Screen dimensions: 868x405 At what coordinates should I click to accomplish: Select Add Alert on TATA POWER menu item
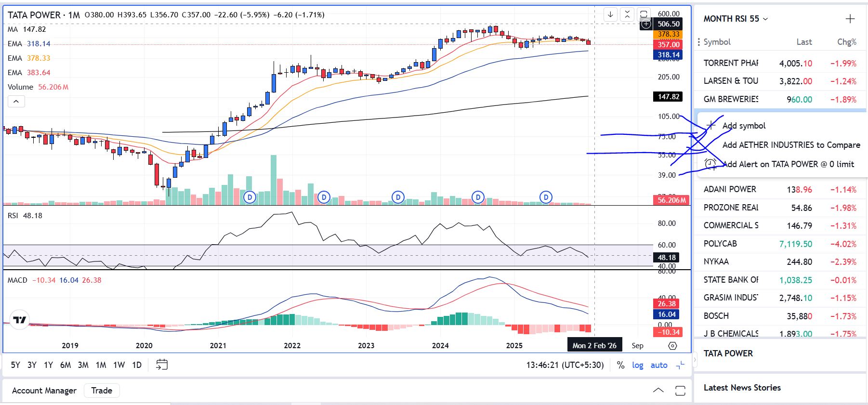point(788,164)
